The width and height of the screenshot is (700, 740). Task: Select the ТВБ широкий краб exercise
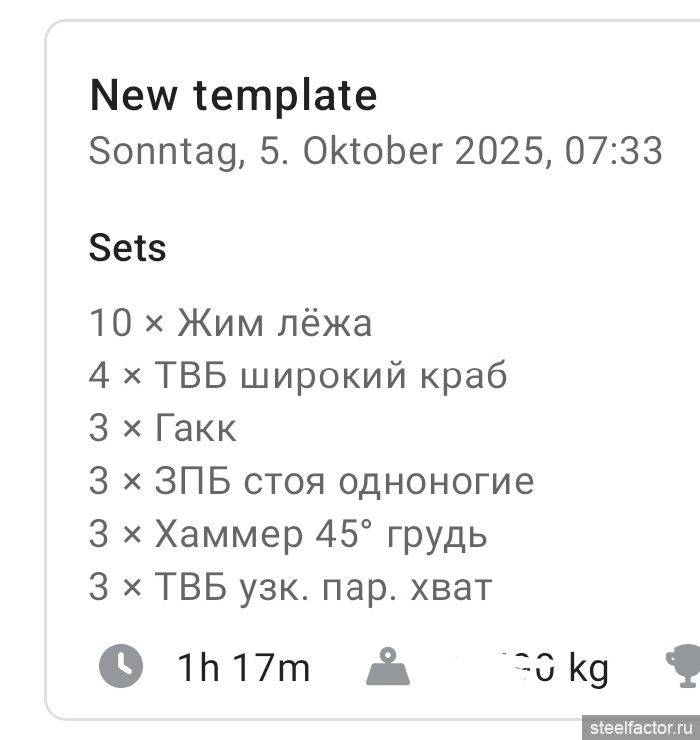332,376
